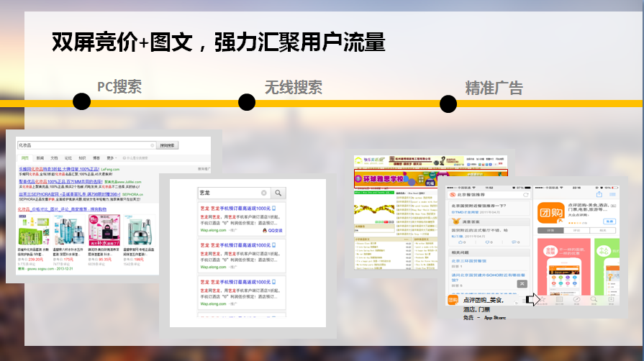Image resolution: width=644 pixels, height=361 pixels.
Task: Click the QQ交谈 chat link
Action: pyautogui.click(x=273, y=231)
